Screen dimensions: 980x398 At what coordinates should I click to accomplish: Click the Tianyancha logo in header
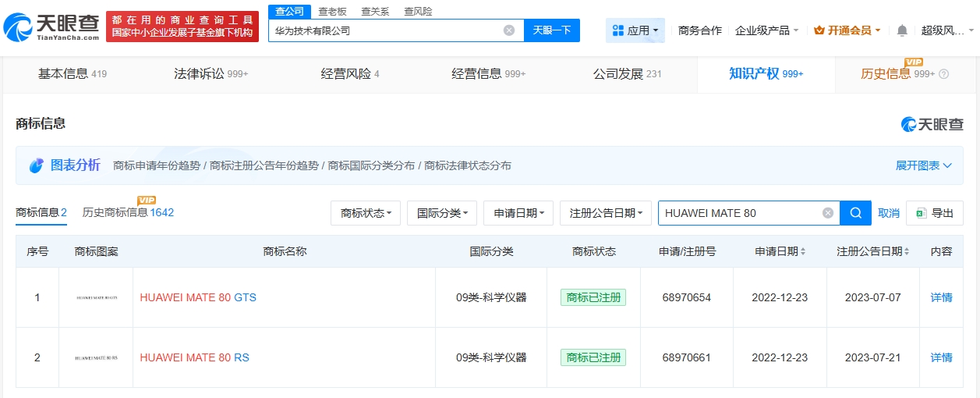pyautogui.click(x=51, y=26)
